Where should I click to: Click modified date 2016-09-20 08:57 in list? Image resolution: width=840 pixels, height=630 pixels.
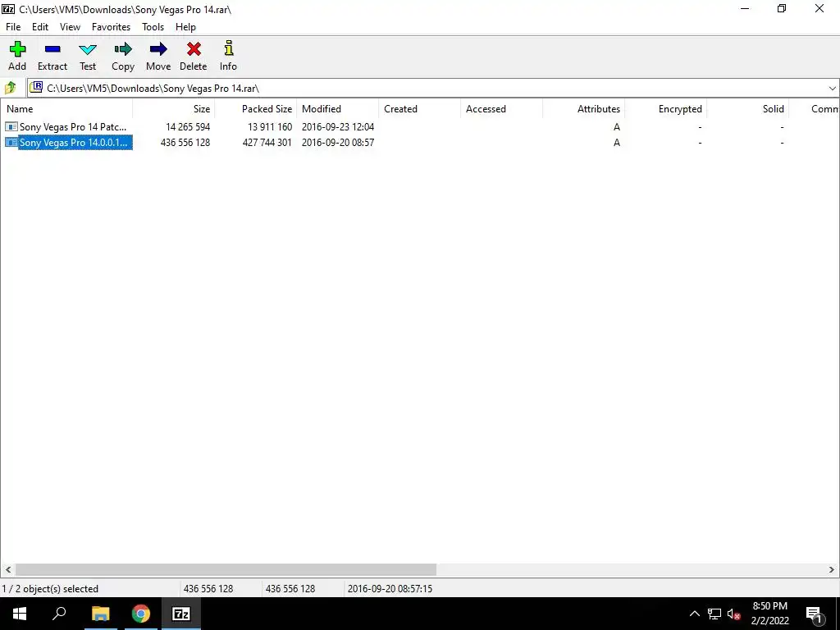tap(338, 143)
